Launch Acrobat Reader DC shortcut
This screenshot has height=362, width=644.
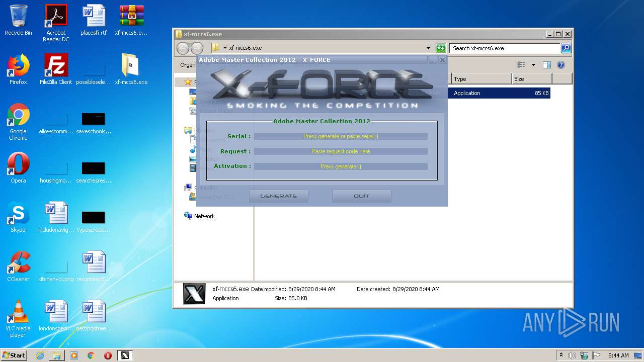click(56, 23)
